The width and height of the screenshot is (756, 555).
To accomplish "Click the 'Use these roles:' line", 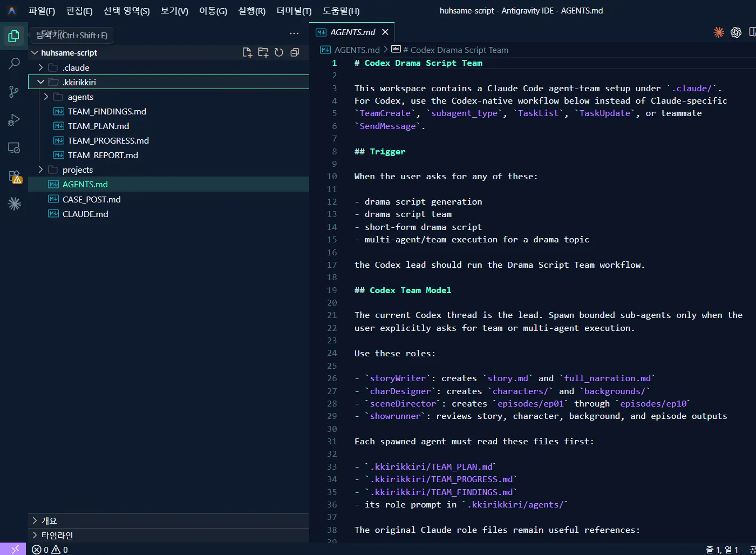I will 395,354.
